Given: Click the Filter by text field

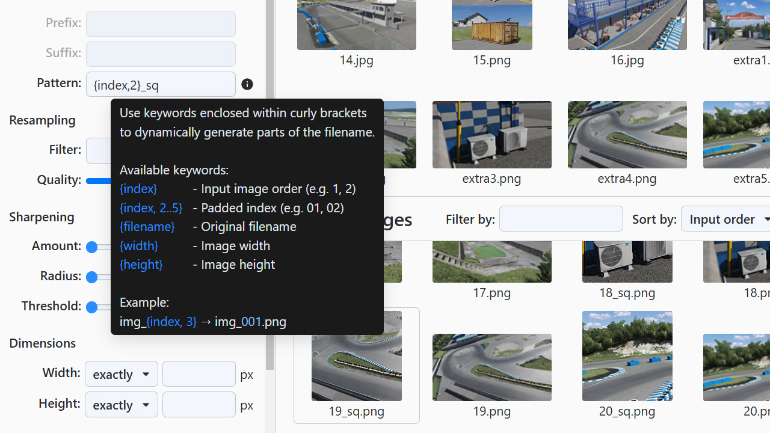Looking at the screenshot, I should [x=561, y=219].
